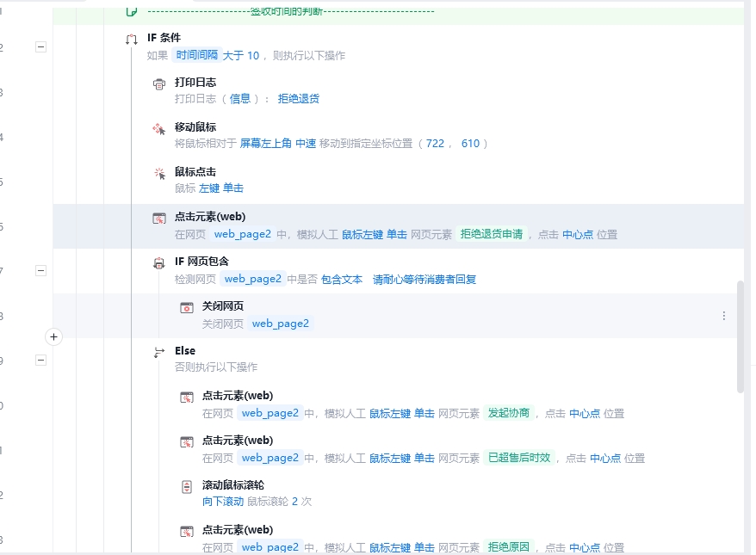Click the Else branch icon
Image resolution: width=756 pixels, height=555 pixels.
158,353
